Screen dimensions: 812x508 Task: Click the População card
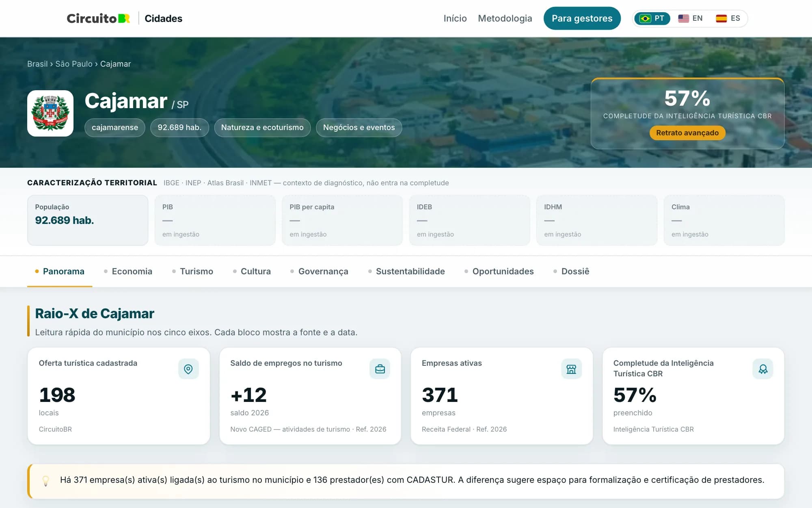click(x=88, y=220)
